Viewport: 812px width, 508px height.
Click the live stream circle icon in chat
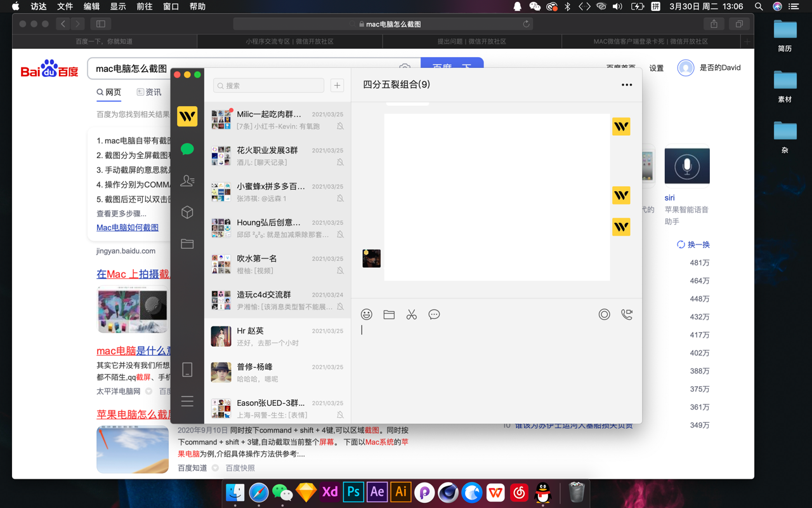[604, 314]
